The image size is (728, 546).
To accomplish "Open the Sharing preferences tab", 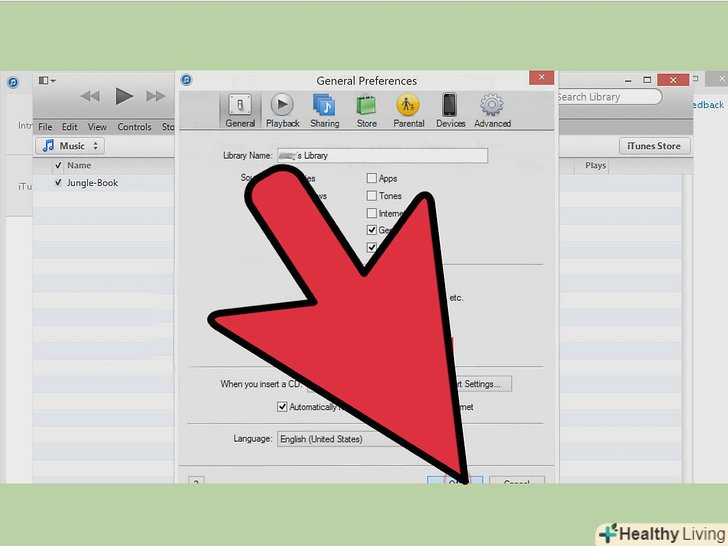I will (x=325, y=110).
